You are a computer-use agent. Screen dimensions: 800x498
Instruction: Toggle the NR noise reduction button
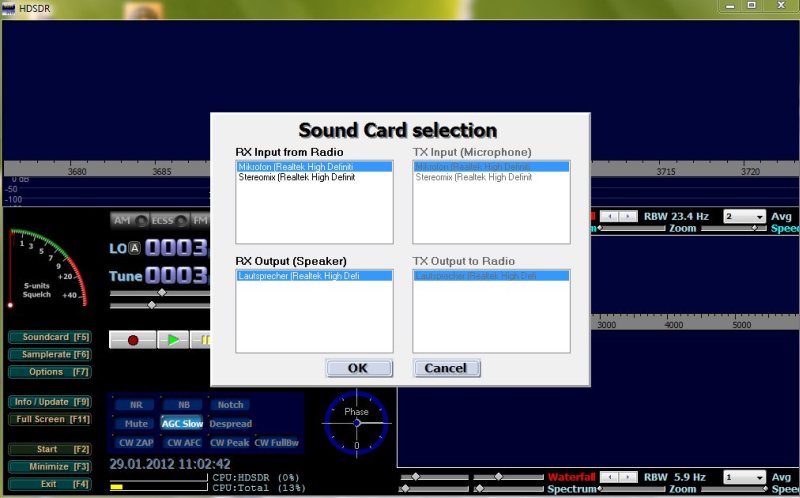135,405
